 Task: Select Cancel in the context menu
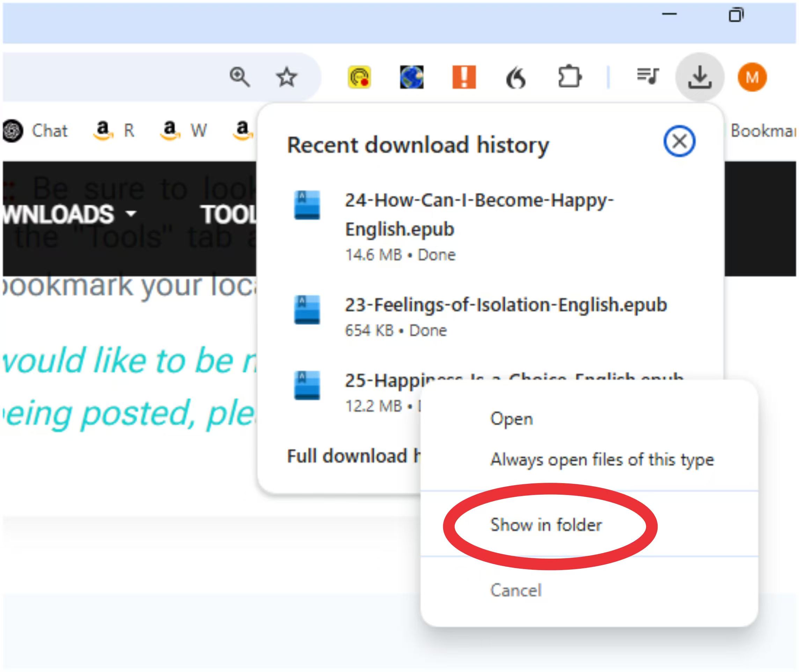coord(515,590)
